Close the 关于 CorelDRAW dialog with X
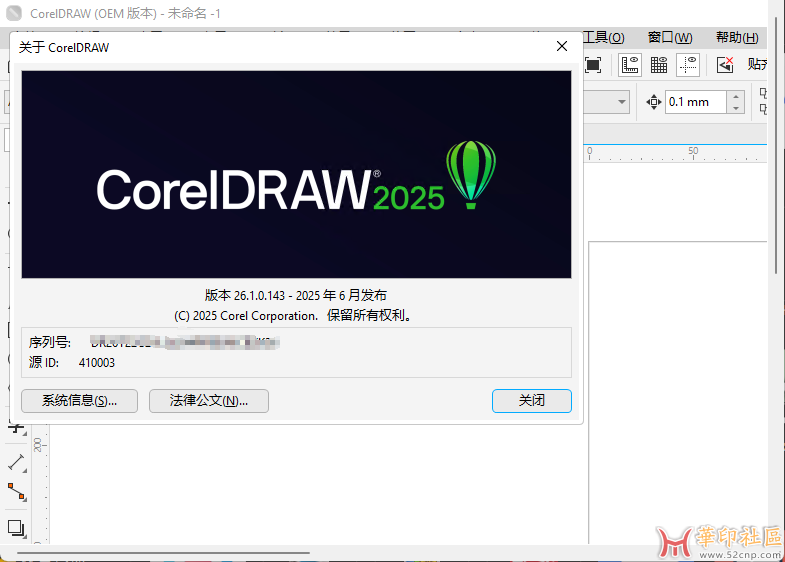This screenshot has width=785, height=562. [x=562, y=47]
